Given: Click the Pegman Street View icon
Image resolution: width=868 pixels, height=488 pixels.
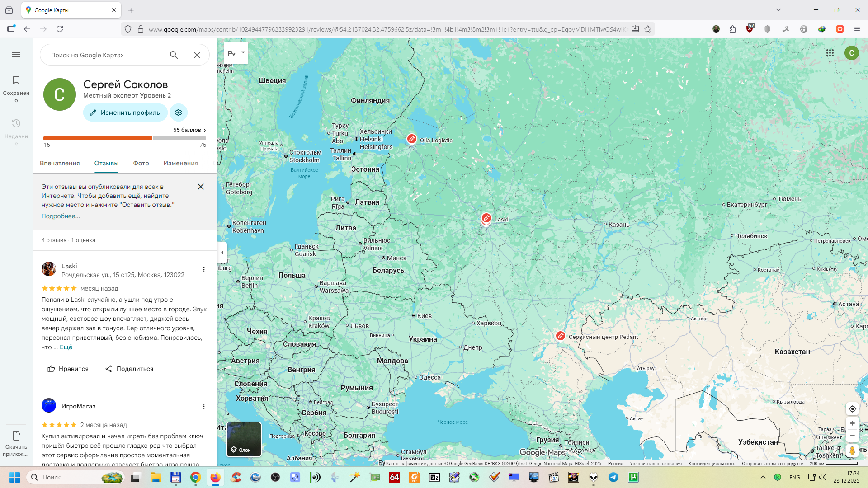Looking at the screenshot, I should [x=852, y=450].
